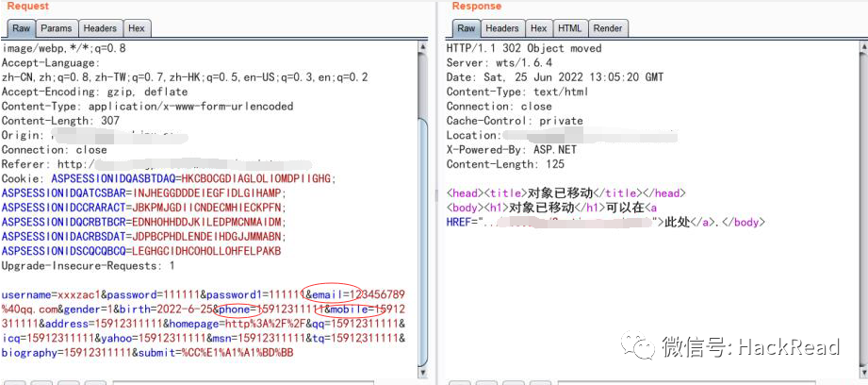Click the Cookie header in the request
The width and height of the screenshot is (868, 385).
25,178
